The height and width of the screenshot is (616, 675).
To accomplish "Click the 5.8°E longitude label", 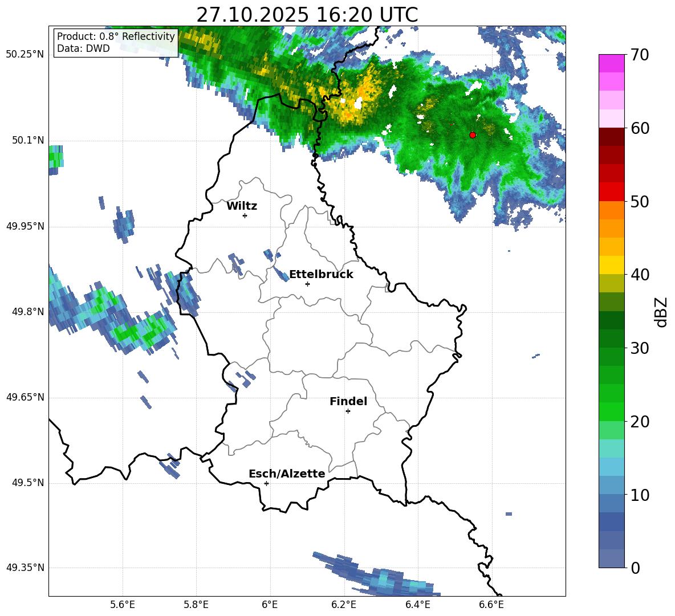I will pos(196,605).
